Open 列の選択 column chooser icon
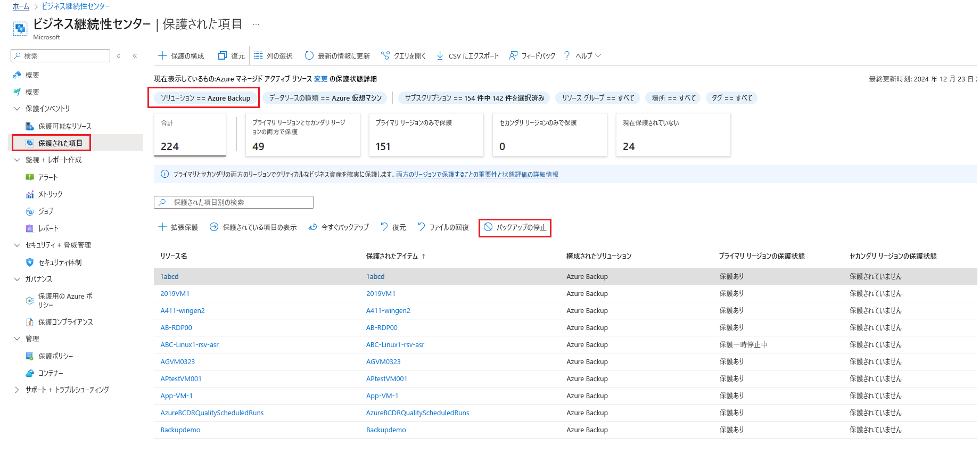The image size is (980, 453). [258, 55]
